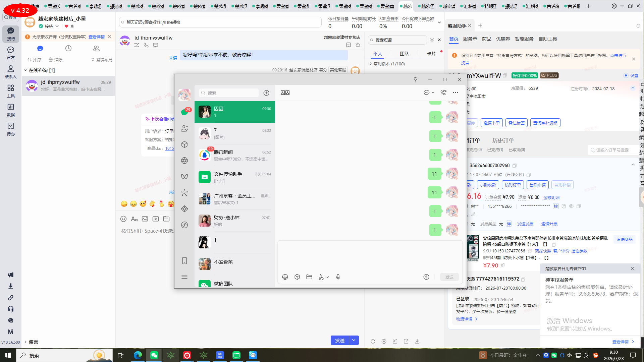Click 查看详情 link in warning banner

click(97, 37)
